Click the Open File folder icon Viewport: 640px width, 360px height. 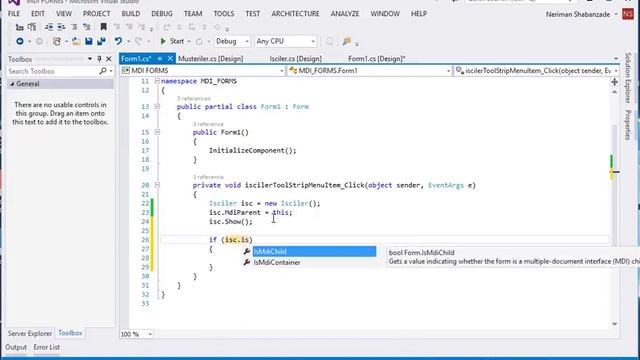76,41
